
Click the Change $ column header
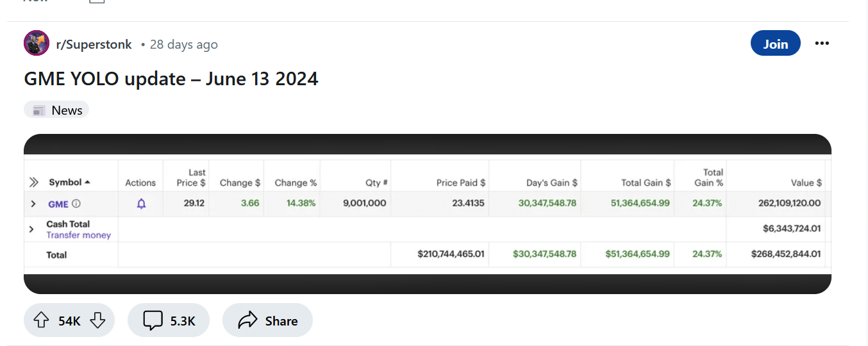click(x=239, y=183)
